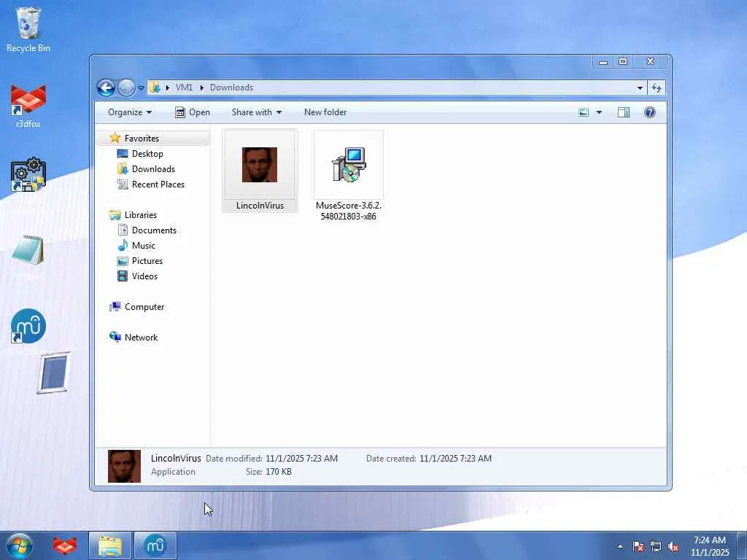This screenshot has width=747, height=560.
Task: Open the network tray icon
Action: coord(656,546)
